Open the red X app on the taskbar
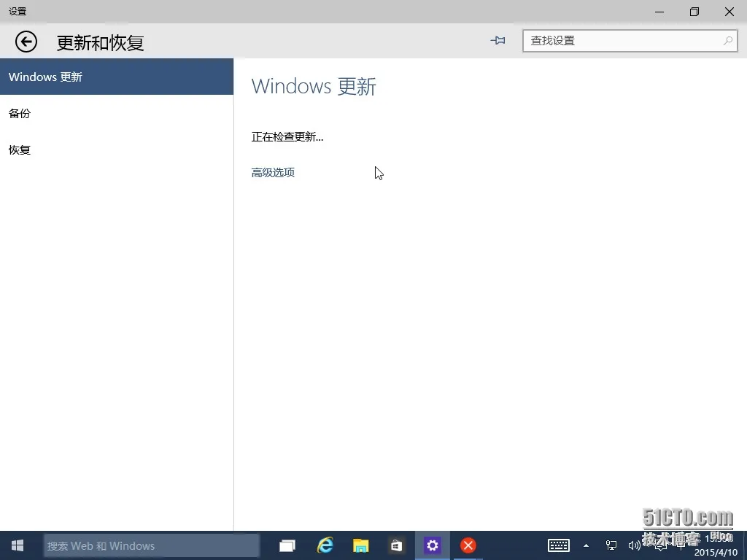The height and width of the screenshot is (560, 747). (x=468, y=545)
